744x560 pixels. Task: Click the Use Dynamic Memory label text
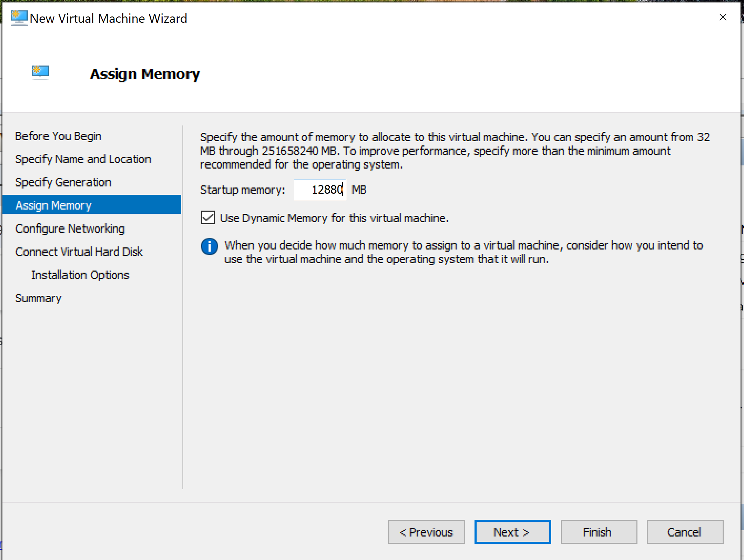pos(334,218)
